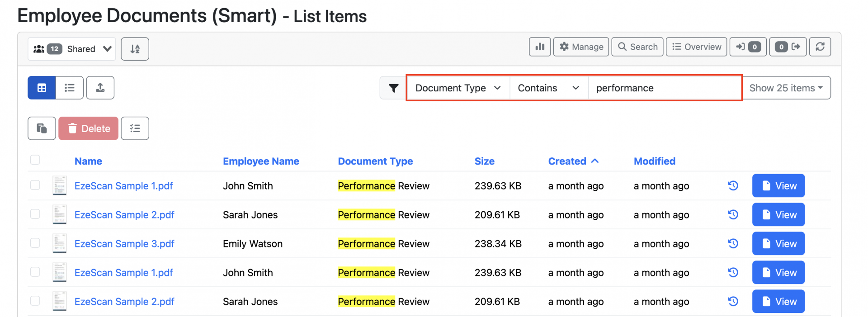Open the Document Type filter field dropdown
This screenshot has width=868, height=317.
(458, 88)
